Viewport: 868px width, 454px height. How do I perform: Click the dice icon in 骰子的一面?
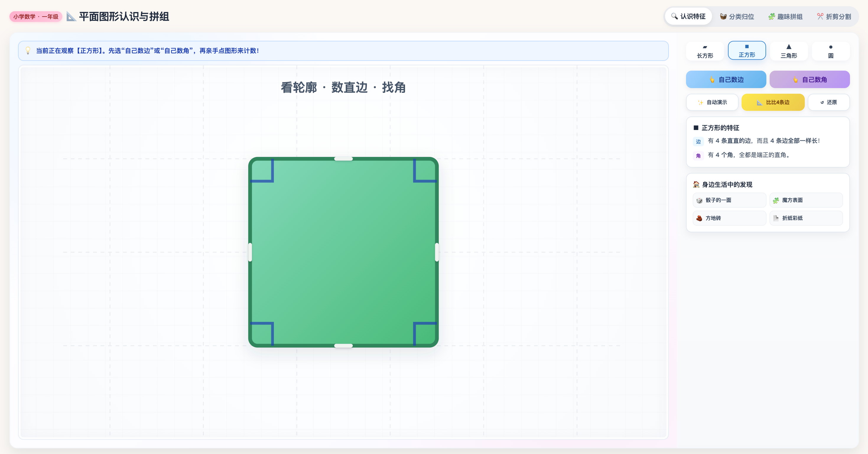point(700,200)
